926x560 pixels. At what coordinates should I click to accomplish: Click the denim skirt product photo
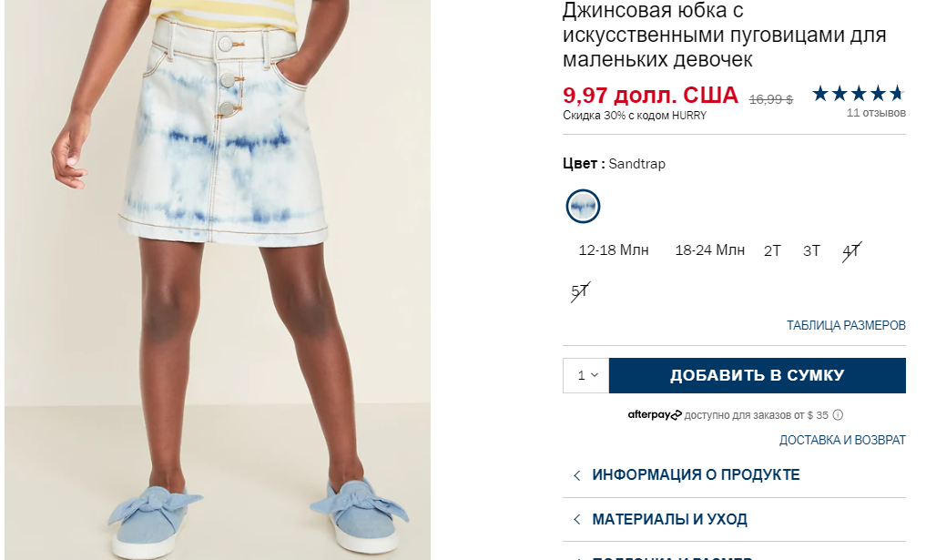click(x=218, y=280)
